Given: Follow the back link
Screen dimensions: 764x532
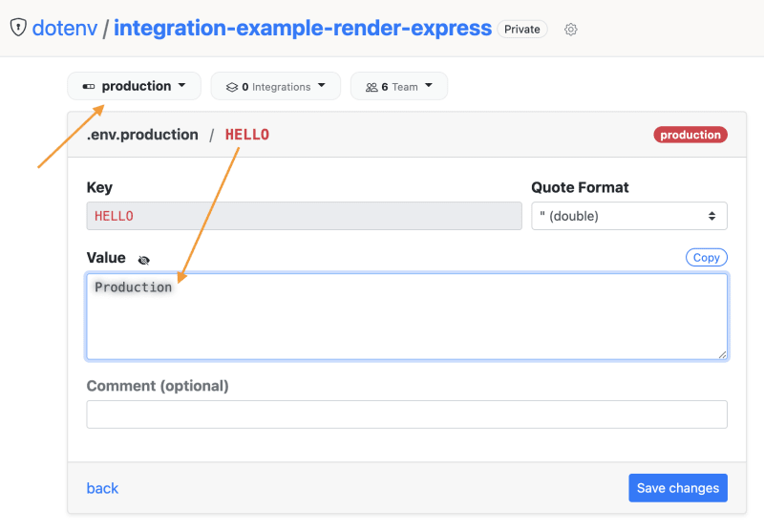Looking at the screenshot, I should (x=102, y=488).
